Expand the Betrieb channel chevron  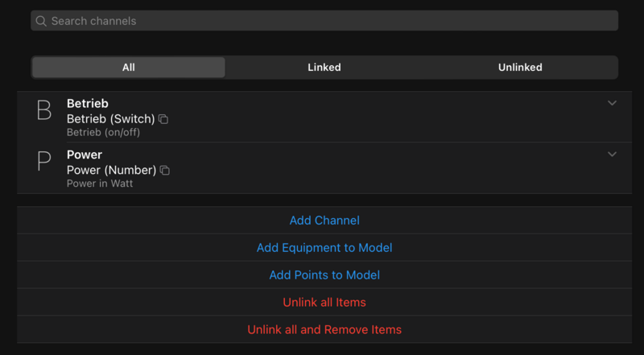pyautogui.click(x=612, y=103)
